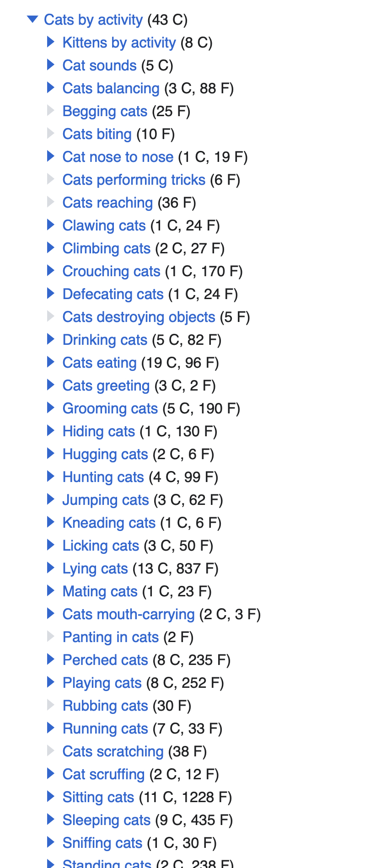Image resolution: width=386 pixels, height=868 pixels.
Task: Go to Cats destroying objects category
Action: click(x=139, y=317)
